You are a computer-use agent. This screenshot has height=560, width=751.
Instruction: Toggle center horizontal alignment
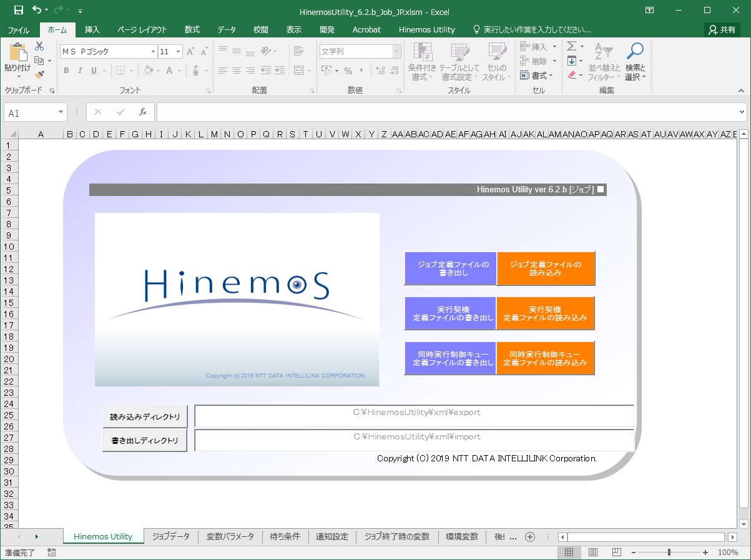click(237, 71)
